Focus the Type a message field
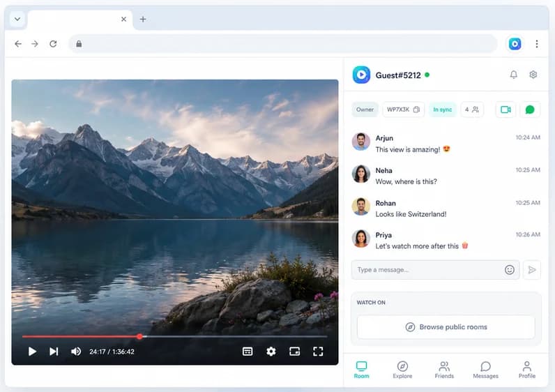Image resolution: width=555 pixels, height=392 pixels. point(435,270)
